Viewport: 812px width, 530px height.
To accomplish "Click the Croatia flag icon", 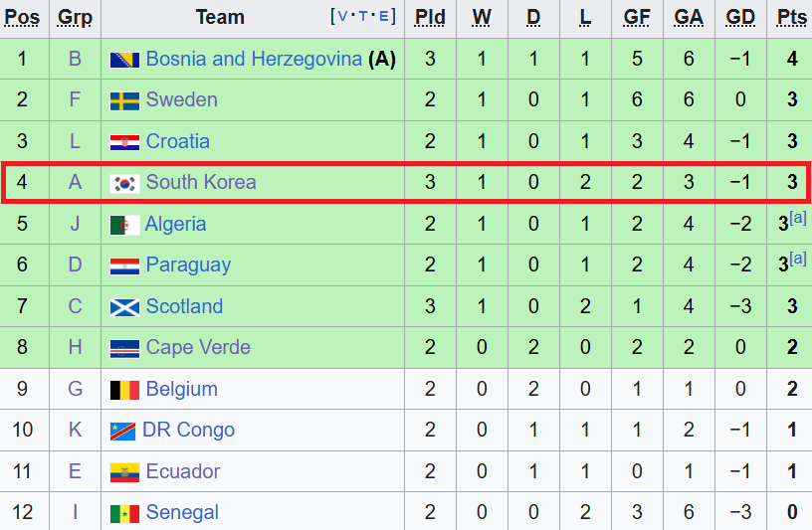I will pos(124,142).
